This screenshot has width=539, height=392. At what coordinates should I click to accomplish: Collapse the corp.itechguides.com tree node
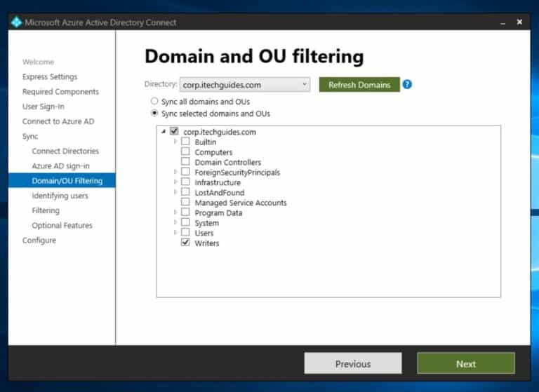pos(164,132)
